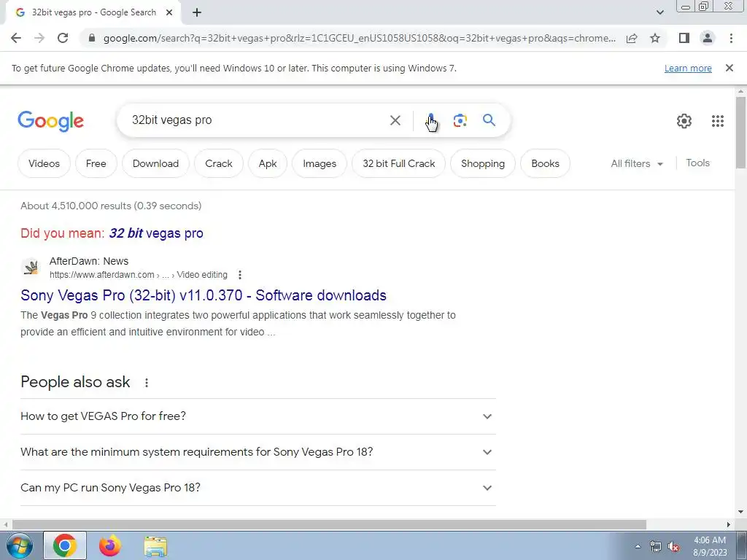Select the Shopping filter chip
The height and width of the screenshot is (560, 747).
tap(483, 163)
